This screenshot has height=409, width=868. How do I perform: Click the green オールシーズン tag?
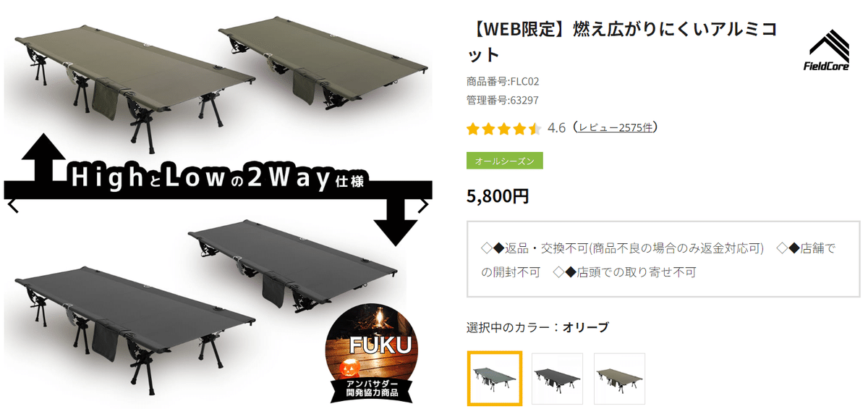[x=505, y=161]
